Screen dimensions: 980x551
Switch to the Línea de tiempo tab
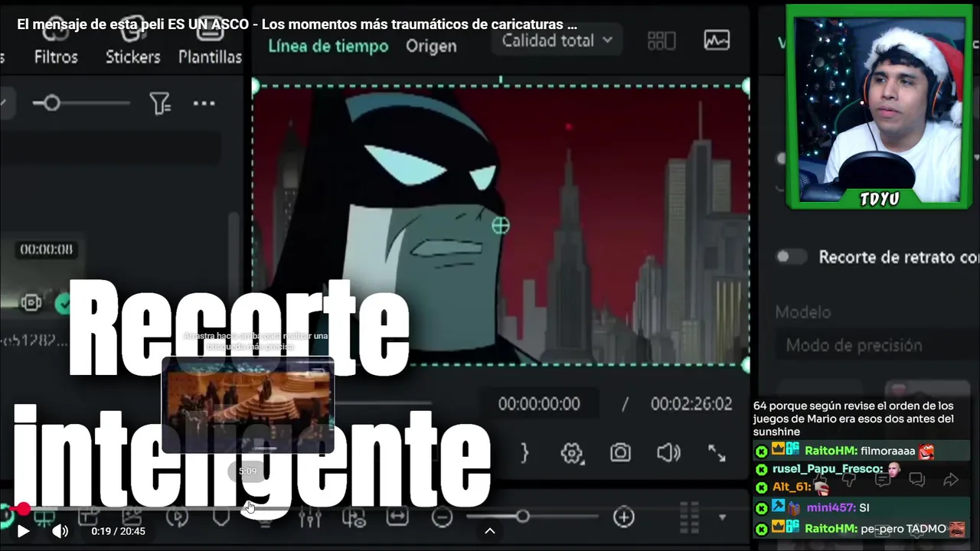328,46
